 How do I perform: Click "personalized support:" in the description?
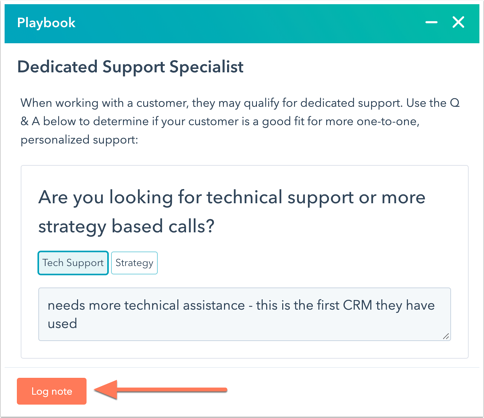[x=79, y=140]
